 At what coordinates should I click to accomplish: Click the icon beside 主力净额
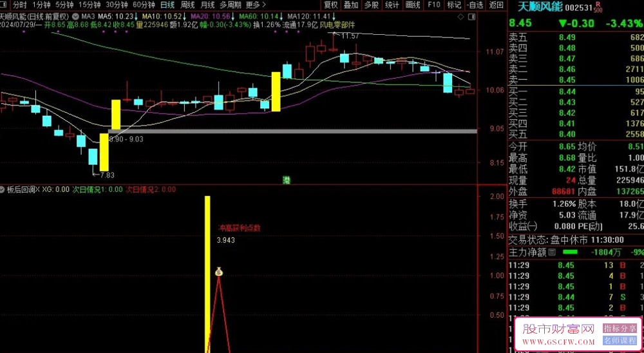(552, 252)
